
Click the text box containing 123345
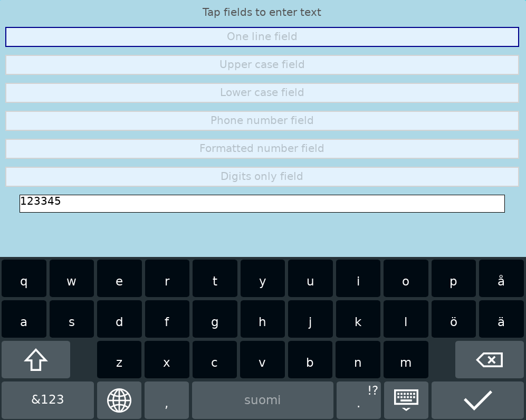coord(262,204)
